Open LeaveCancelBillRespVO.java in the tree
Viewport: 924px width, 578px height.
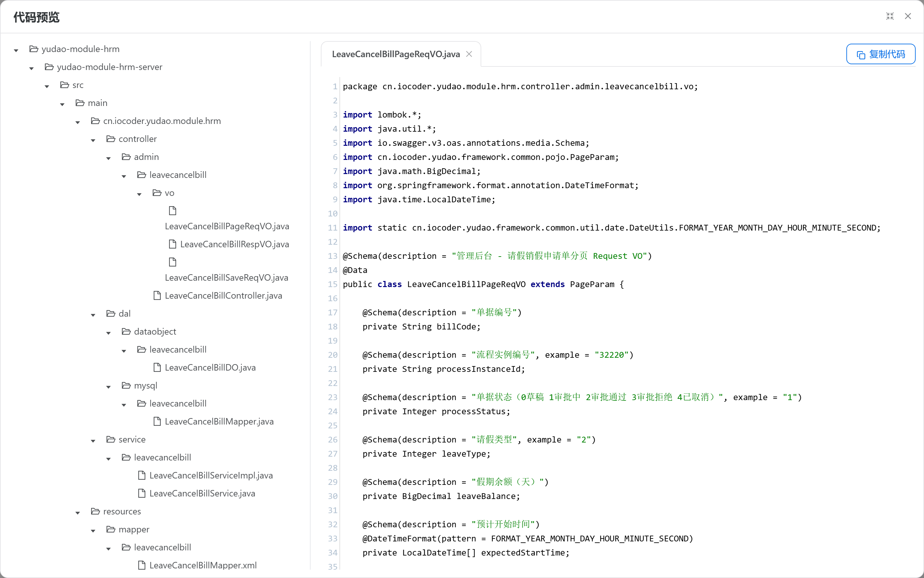[x=235, y=244]
